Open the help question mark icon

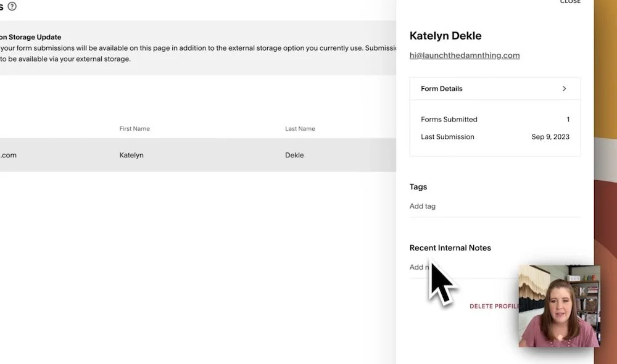pos(12,6)
